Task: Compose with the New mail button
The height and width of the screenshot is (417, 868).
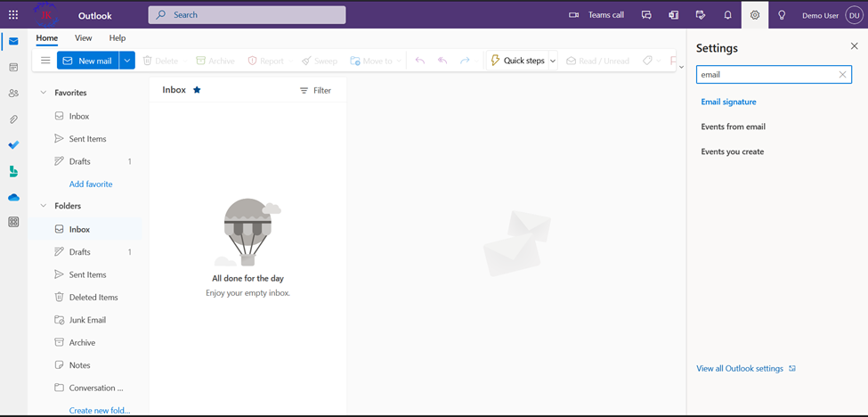Action: click(88, 61)
